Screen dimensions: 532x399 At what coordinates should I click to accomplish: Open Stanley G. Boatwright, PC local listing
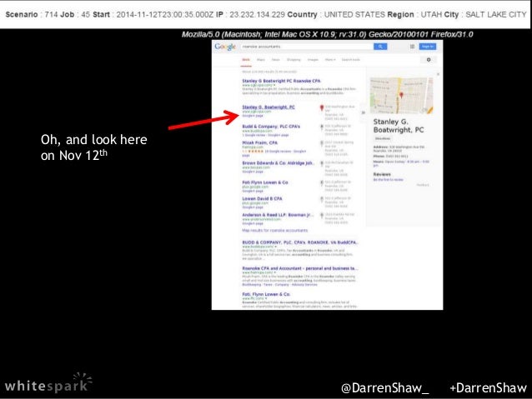point(269,107)
